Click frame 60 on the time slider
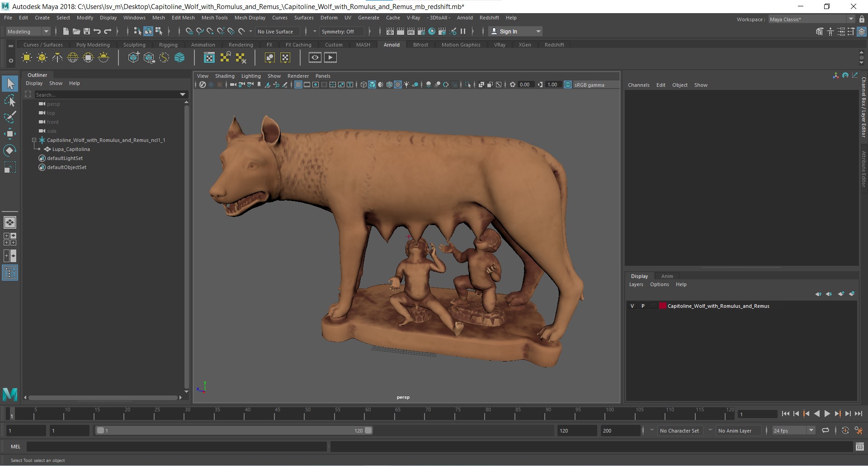Viewport: 868px width, 466px height. point(368,413)
